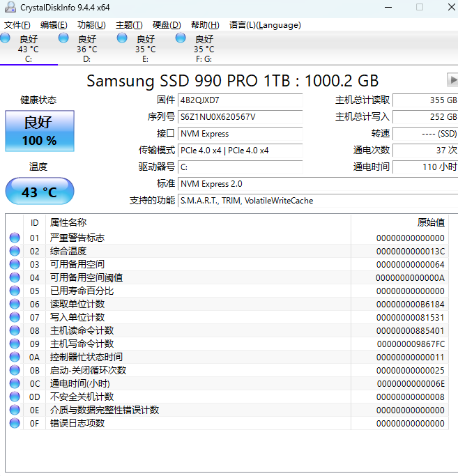Click the interface field NVM Express
458x476 pixels.
tap(241, 134)
